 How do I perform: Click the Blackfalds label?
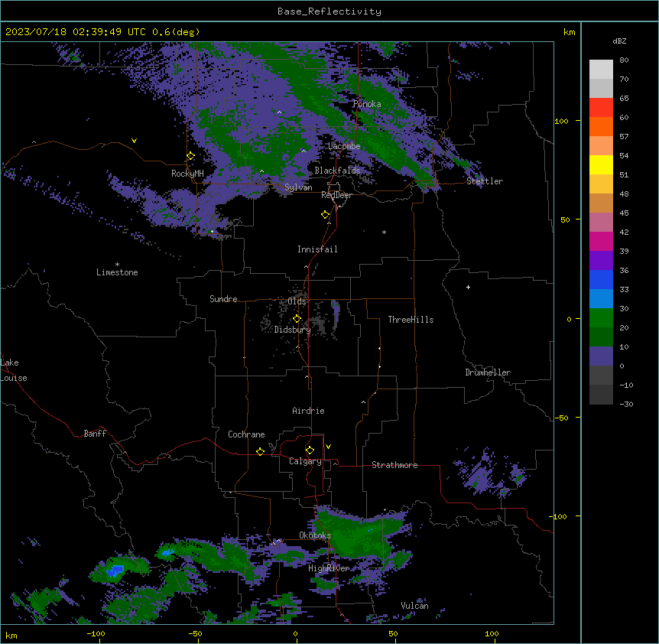pos(337,171)
